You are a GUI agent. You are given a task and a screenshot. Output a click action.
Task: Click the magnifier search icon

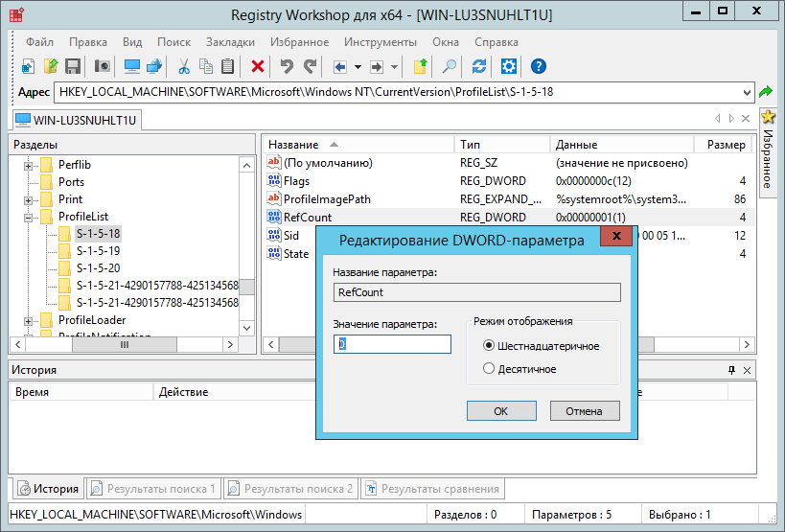click(x=450, y=66)
